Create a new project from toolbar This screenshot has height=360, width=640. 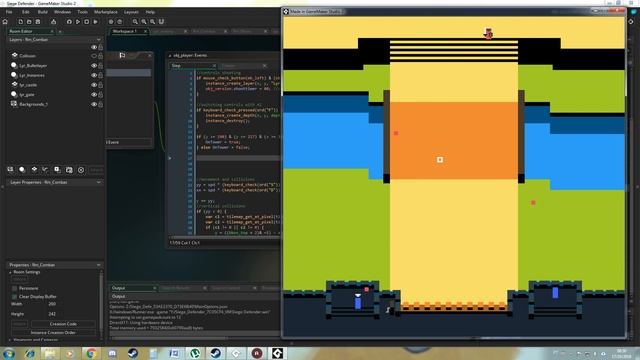click(x=20, y=22)
